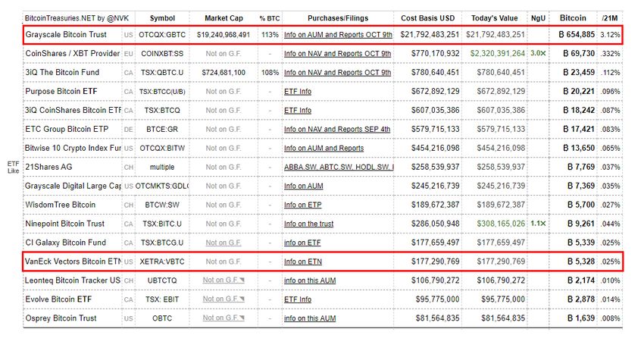
Task: Click Bitcoin holdings value 69,730
Action: (x=579, y=54)
